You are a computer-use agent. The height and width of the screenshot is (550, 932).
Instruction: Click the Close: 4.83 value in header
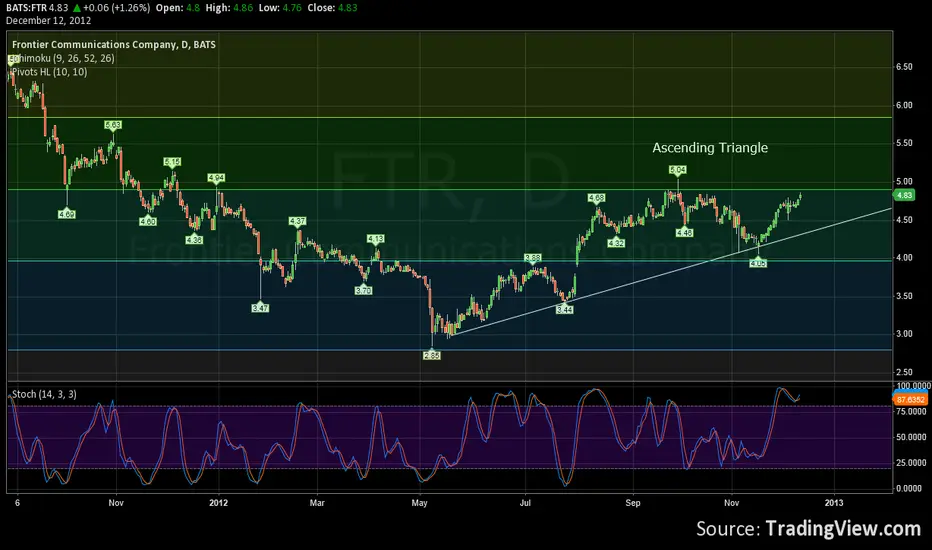pyautogui.click(x=332, y=8)
